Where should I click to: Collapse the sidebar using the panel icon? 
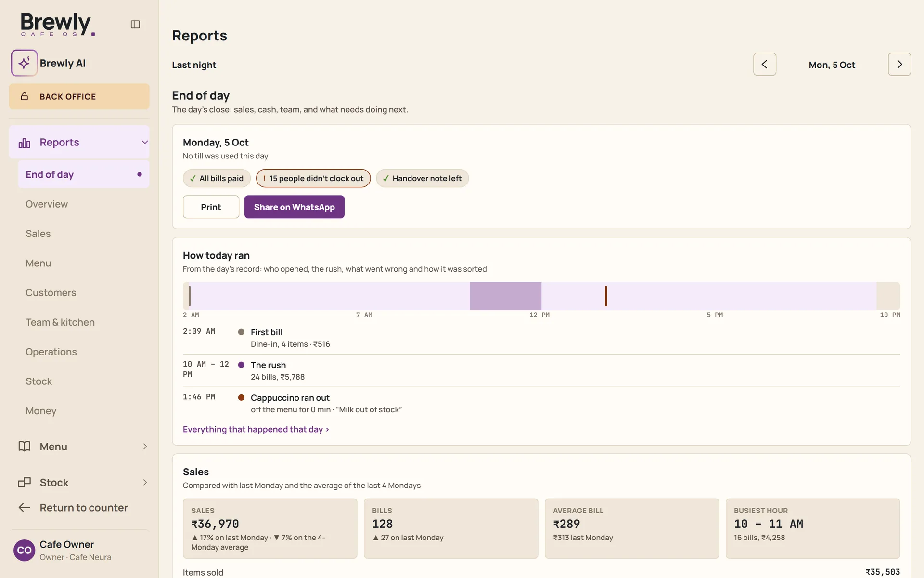(x=135, y=25)
